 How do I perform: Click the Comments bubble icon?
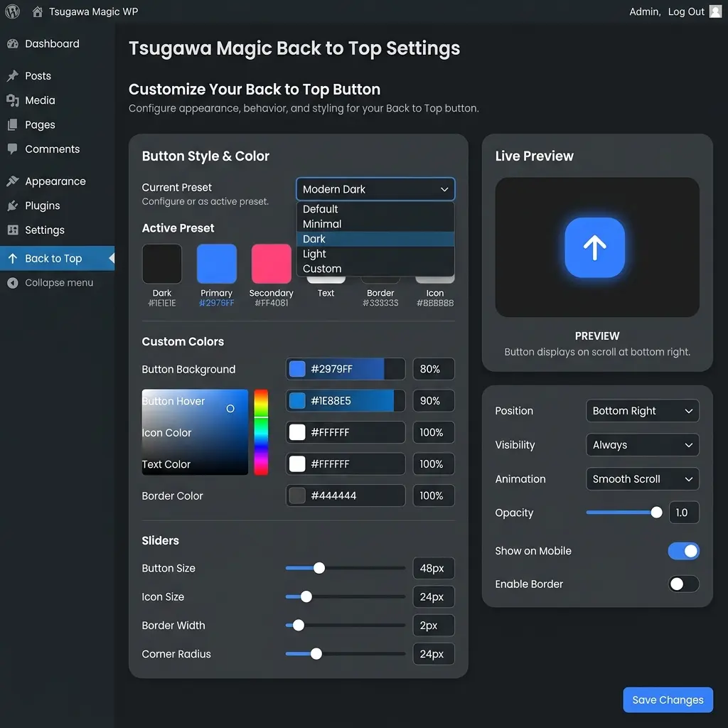(13, 149)
